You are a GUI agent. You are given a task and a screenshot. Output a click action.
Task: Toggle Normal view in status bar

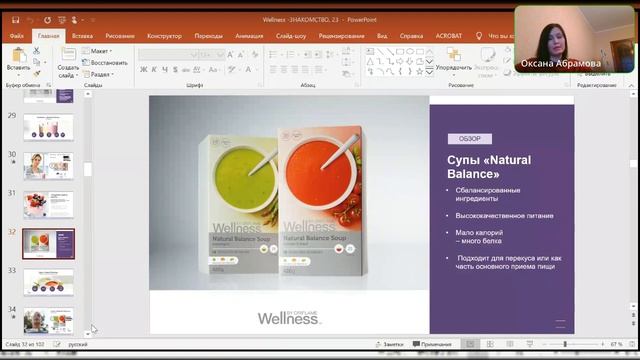click(x=470, y=344)
